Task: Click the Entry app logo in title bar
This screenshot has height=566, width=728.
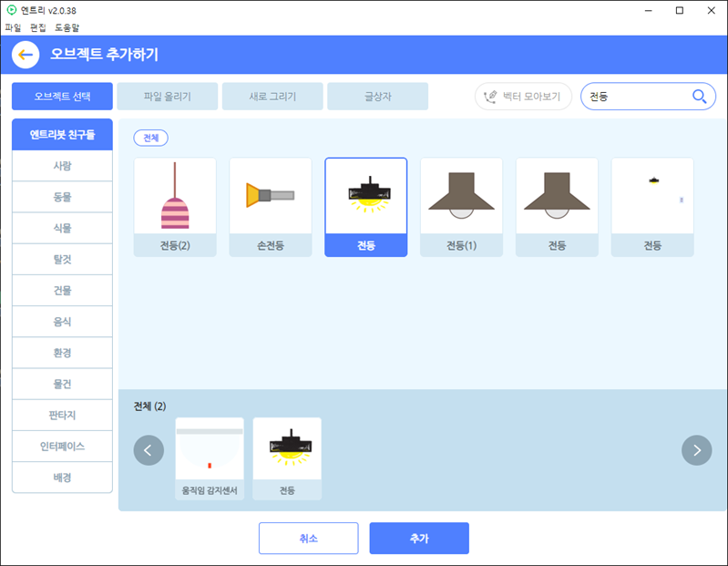Action: pos(12,10)
